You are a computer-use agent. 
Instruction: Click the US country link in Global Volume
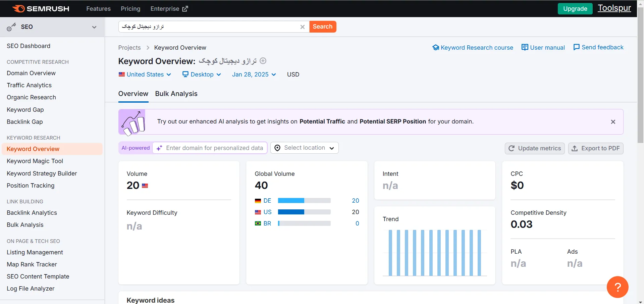[267, 212]
